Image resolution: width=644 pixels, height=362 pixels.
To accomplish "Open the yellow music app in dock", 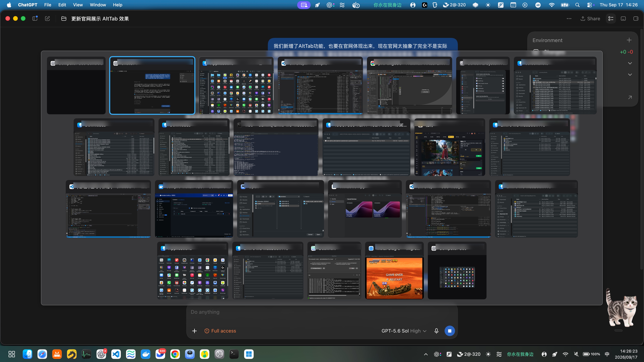I will coord(204,354).
